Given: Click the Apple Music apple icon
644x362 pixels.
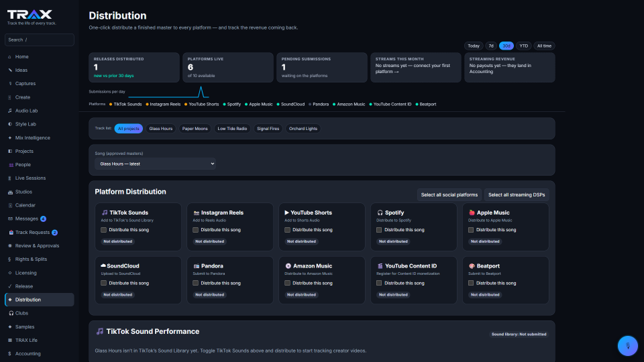Looking at the screenshot, I should pos(472,213).
